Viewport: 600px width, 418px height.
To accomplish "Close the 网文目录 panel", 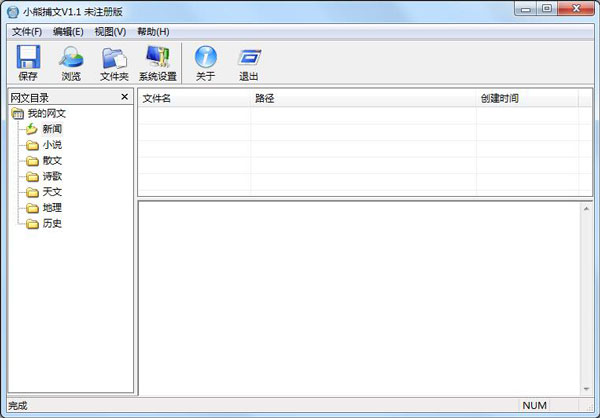I will pyautogui.click(x=124, y=97).
